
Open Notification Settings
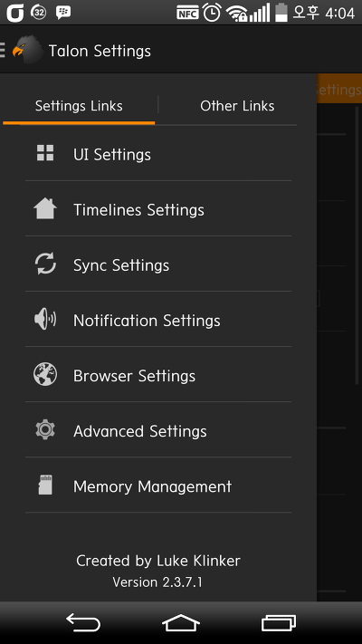158,320
